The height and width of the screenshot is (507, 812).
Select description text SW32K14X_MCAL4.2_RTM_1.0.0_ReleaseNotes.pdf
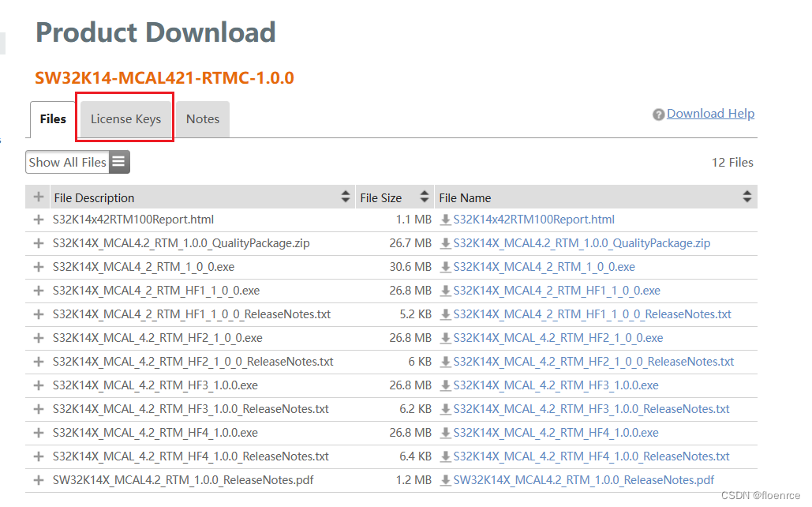(x=183, y=480)
